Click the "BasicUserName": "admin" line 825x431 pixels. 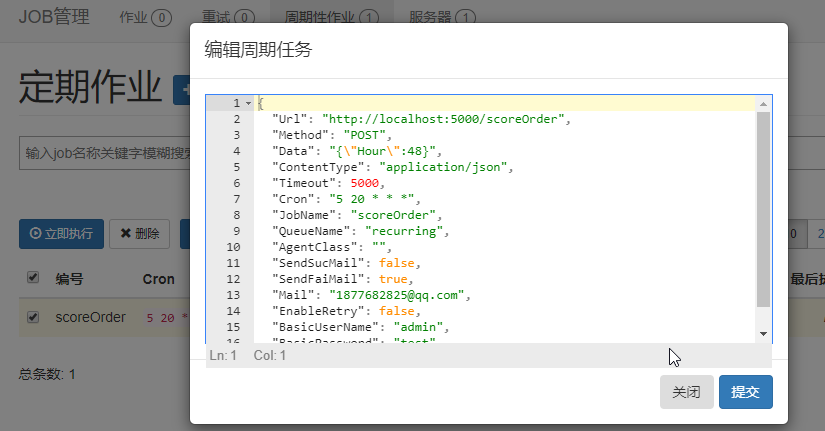coord(360,327)
